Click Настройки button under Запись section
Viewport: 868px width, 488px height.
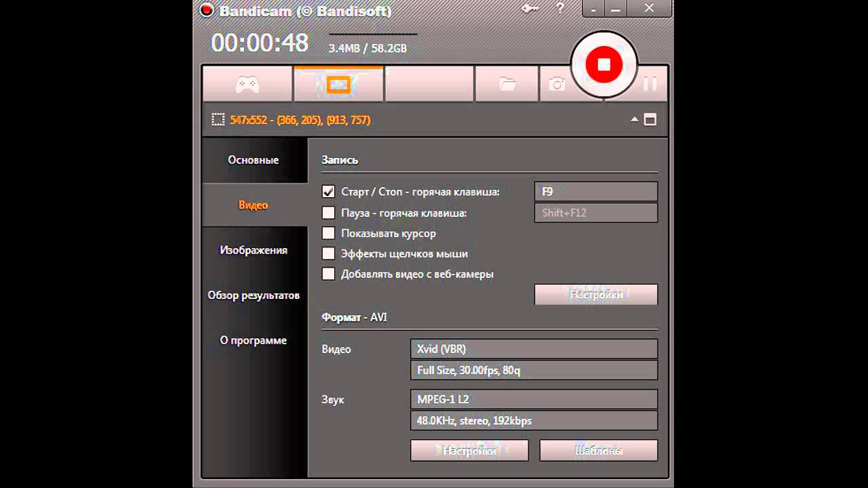coord(596,294)
